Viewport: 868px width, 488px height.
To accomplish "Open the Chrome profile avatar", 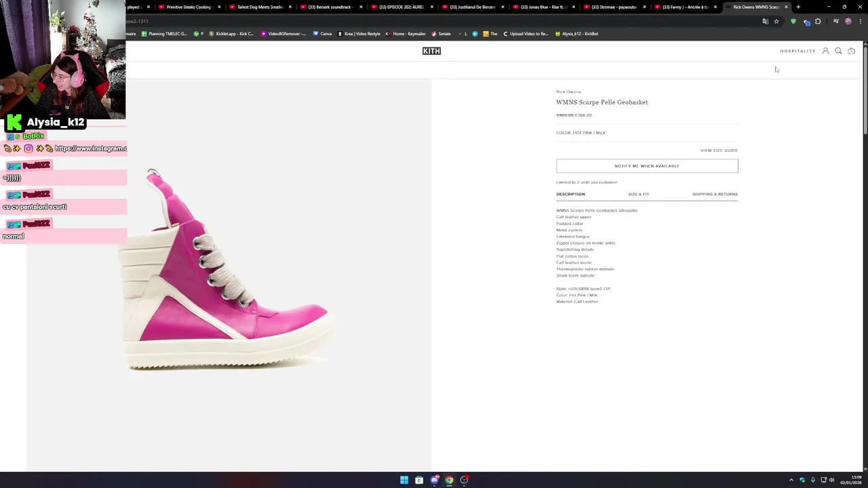I will (848, 21).
